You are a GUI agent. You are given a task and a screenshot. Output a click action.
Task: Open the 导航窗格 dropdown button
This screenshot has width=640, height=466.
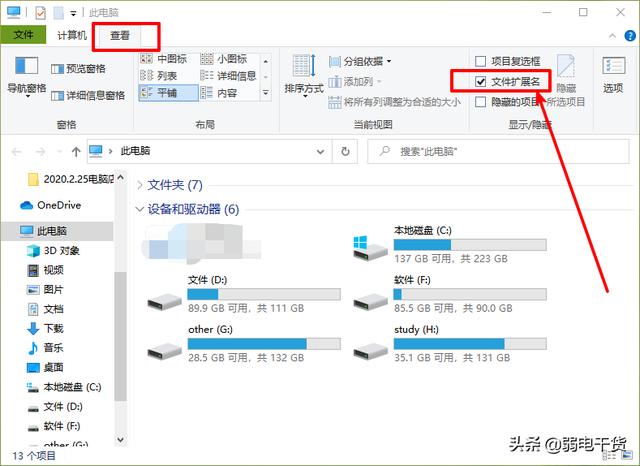[27, 76]
